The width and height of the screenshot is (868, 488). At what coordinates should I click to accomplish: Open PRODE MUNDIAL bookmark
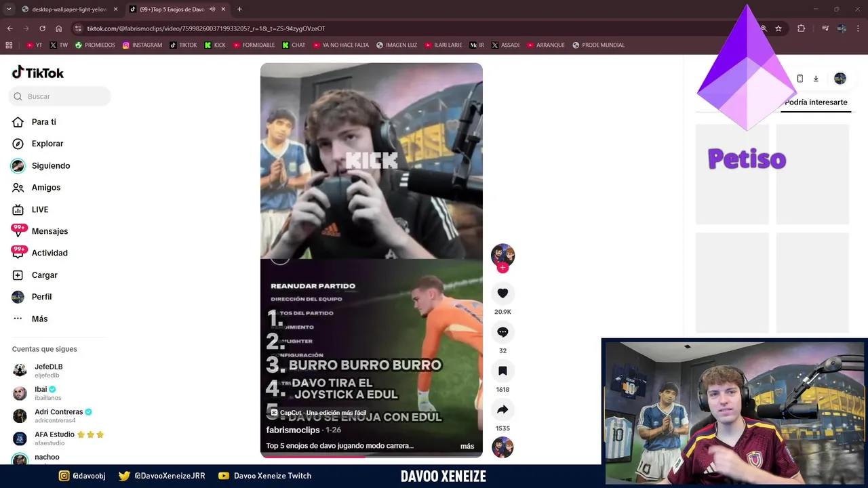(x=598, y=45)
